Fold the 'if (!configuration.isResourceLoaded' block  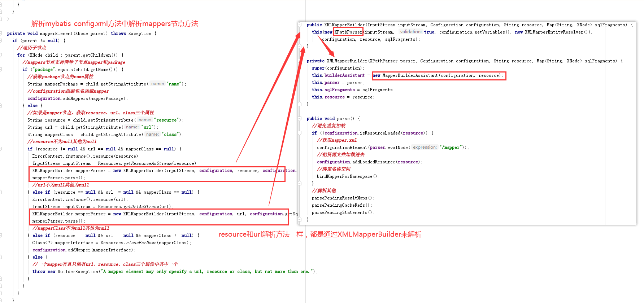click(x=300, y=133)
